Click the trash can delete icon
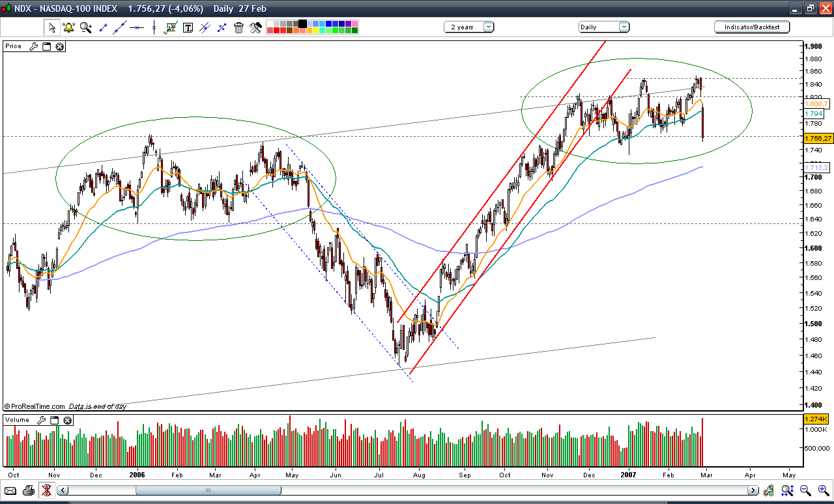 pyautogui.click(x=238, y=27)
